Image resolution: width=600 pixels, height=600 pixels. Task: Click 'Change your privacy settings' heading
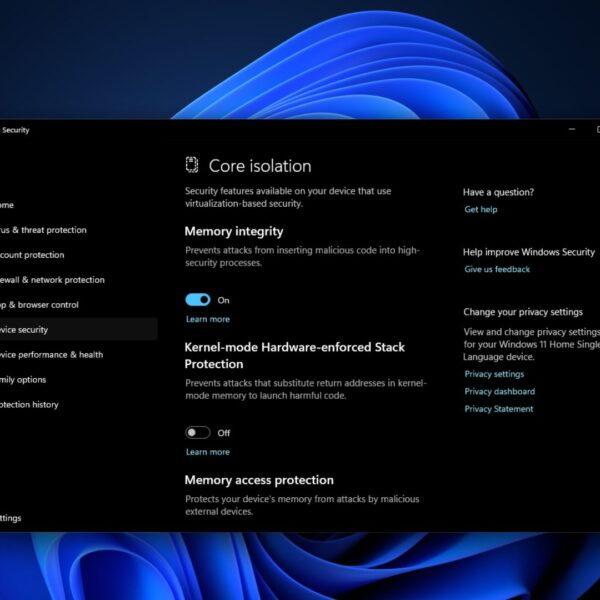tap(523, 312)
